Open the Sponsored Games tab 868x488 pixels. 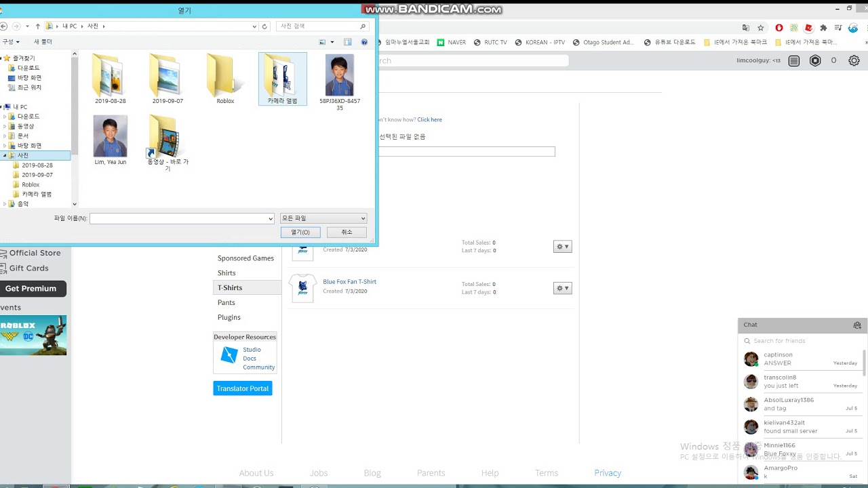[247, 258]
